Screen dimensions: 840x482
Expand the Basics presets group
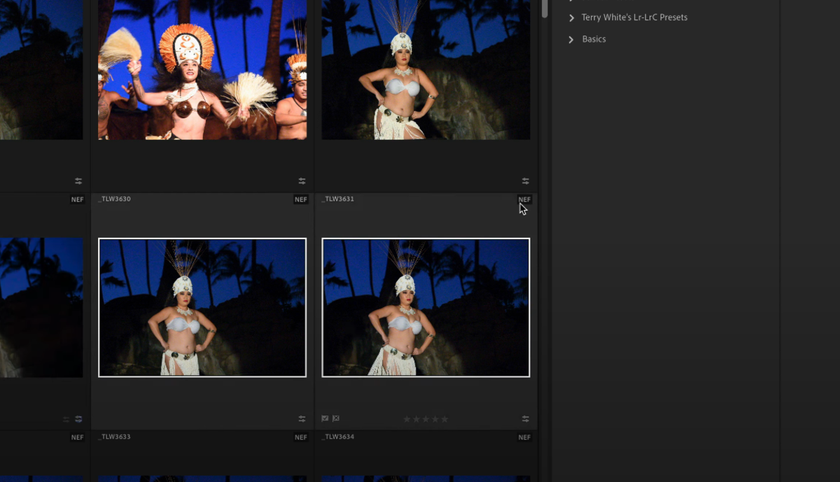pyautogui.click(x=571, y=40)
